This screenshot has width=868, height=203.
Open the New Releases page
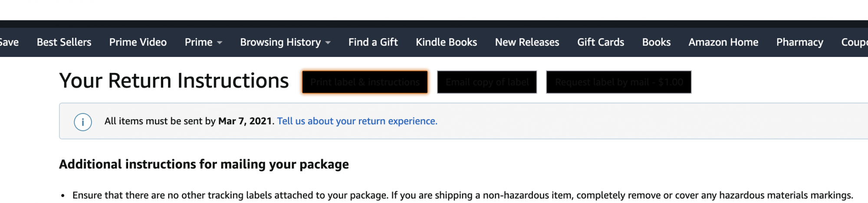(x=527, y=42)
